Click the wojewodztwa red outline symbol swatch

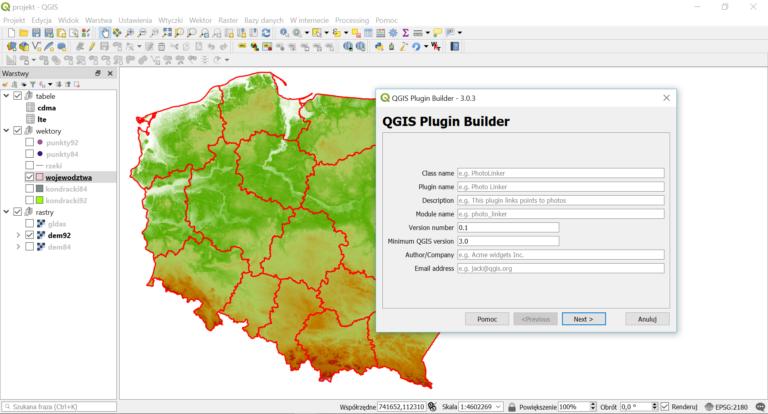point(40,177)
